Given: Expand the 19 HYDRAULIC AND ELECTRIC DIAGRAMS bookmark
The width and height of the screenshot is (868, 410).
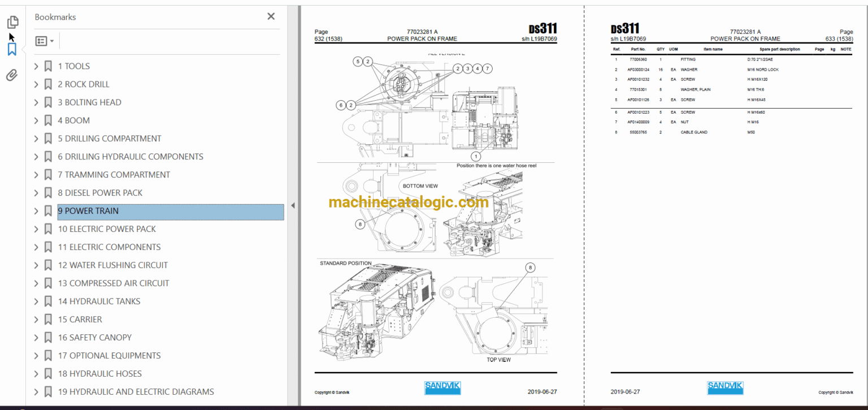Looking at the screenshot, I should 36,391.
